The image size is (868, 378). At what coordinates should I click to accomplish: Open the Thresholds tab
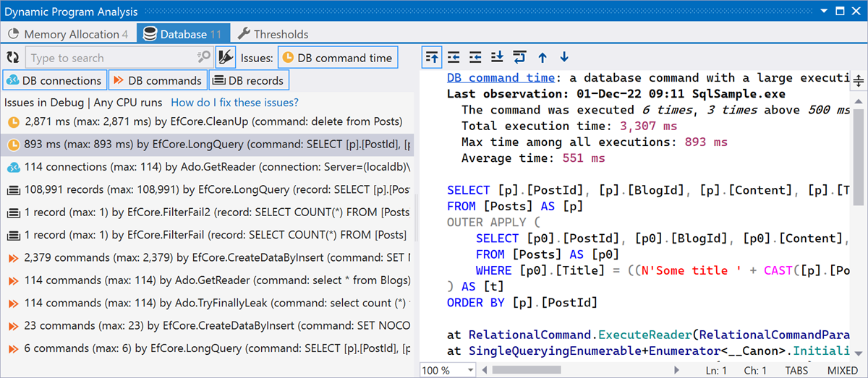pyautogui.click(x=273, y=34)
